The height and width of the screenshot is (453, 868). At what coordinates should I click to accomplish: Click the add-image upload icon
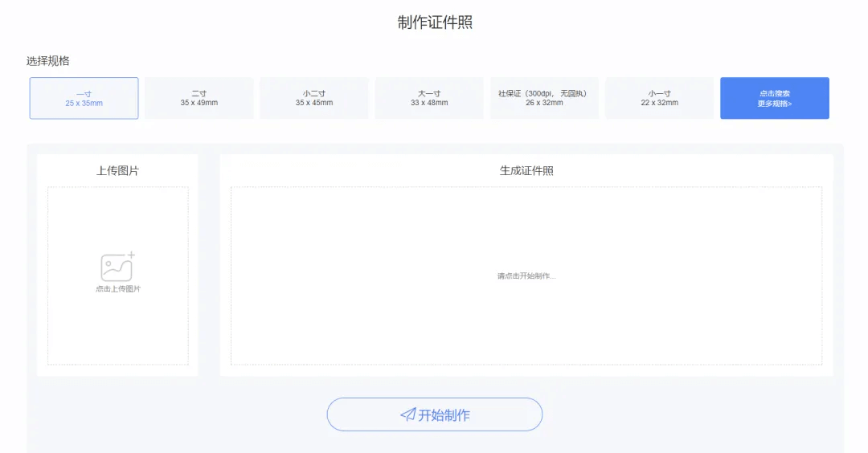click(x=117, y=267)
